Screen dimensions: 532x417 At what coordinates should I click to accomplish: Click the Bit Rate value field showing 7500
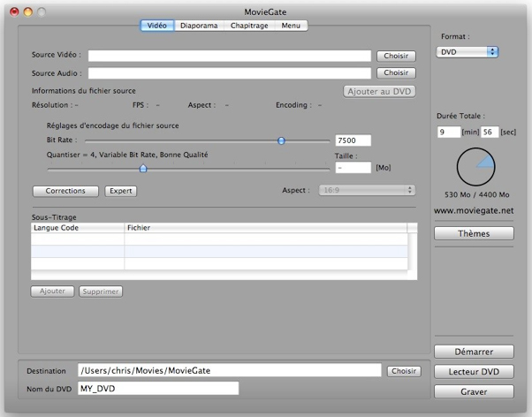tap(353, 140)
